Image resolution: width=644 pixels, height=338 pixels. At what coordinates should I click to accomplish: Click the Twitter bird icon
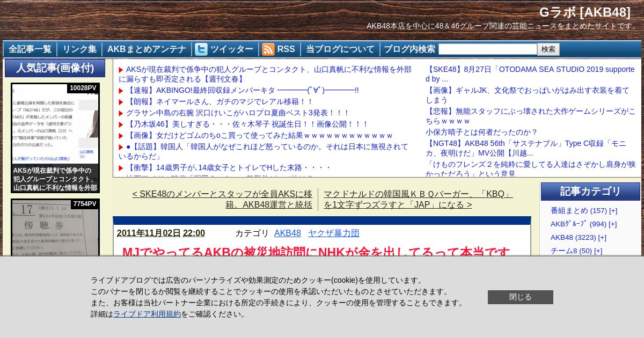(201, 49)
